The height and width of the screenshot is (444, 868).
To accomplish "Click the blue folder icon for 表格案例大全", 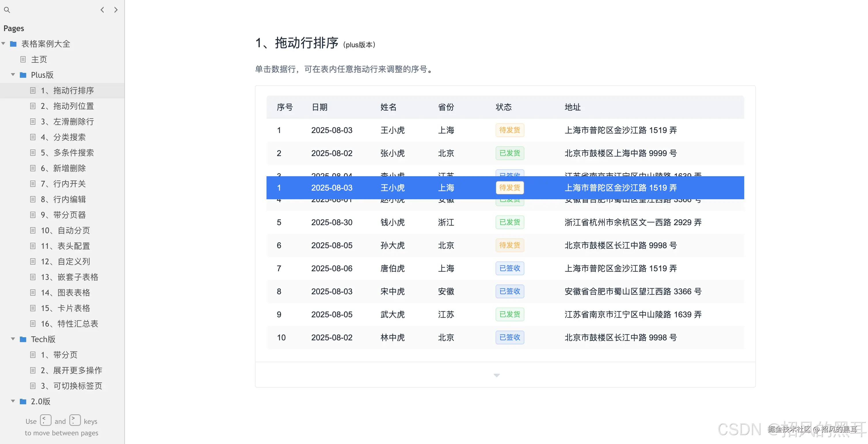I will click(14, 44).
